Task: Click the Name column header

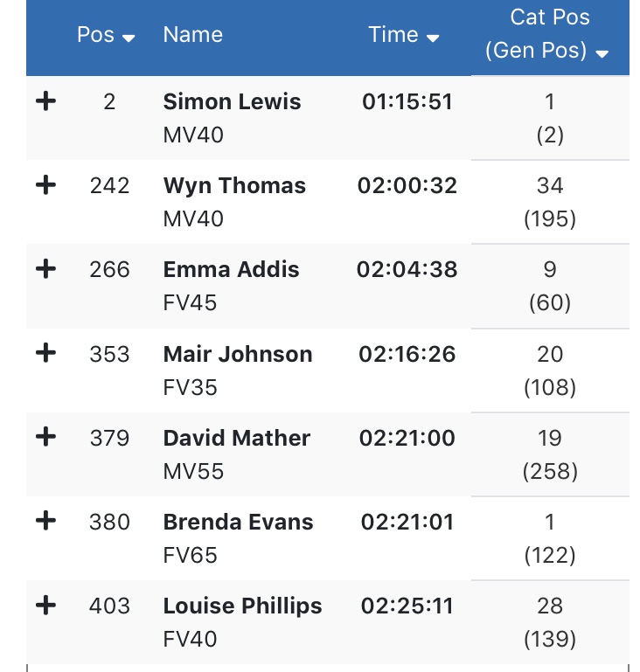Action: [192, 35]
